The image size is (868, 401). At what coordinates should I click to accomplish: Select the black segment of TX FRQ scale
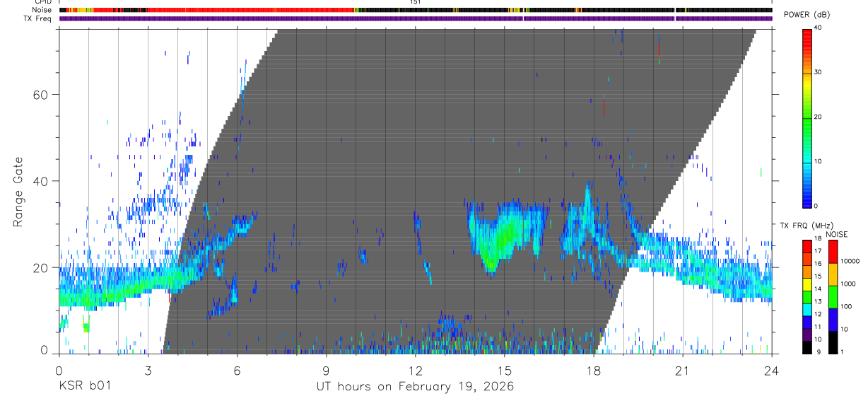click(807, 347)
